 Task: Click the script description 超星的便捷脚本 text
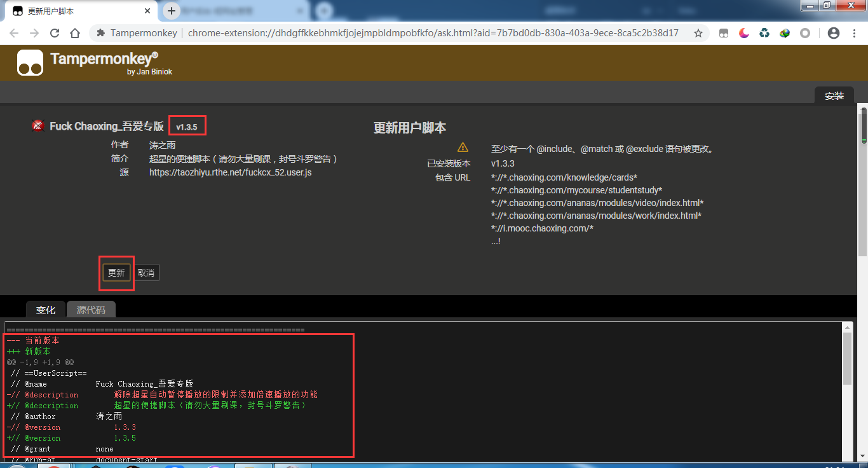[243, 159]
